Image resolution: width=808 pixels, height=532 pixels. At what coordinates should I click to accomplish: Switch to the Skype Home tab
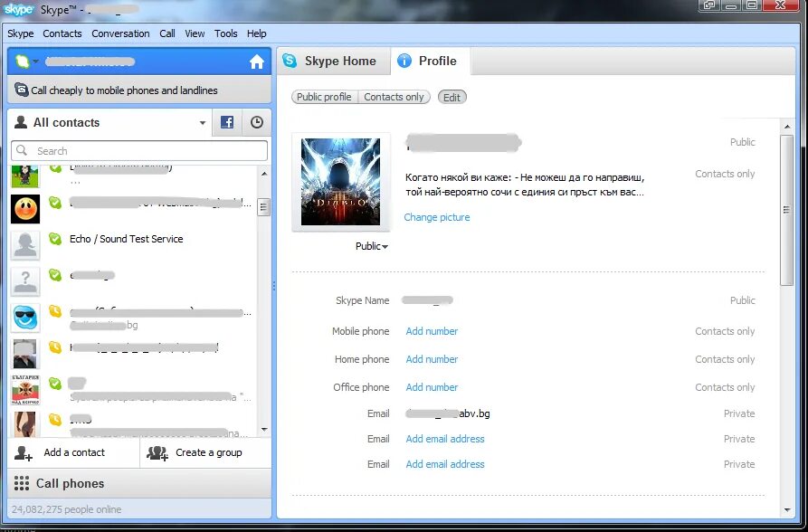point(333,62)
